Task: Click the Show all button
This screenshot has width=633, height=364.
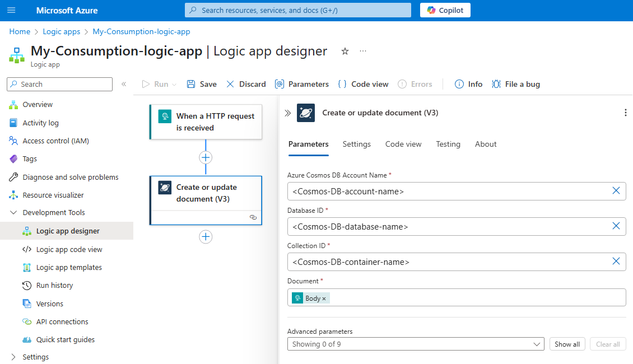Action: (x=567, y=344)
